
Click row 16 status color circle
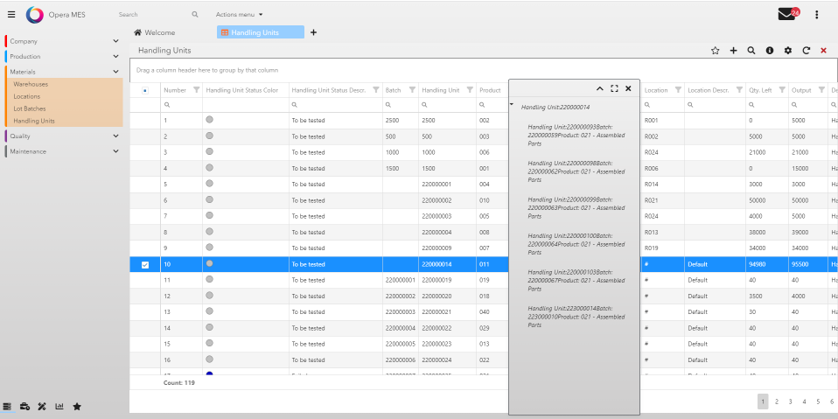point(210,359)
